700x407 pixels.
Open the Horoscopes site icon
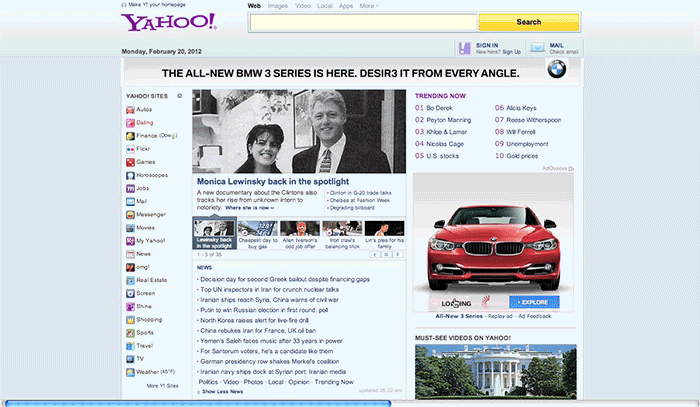point(130,175)
